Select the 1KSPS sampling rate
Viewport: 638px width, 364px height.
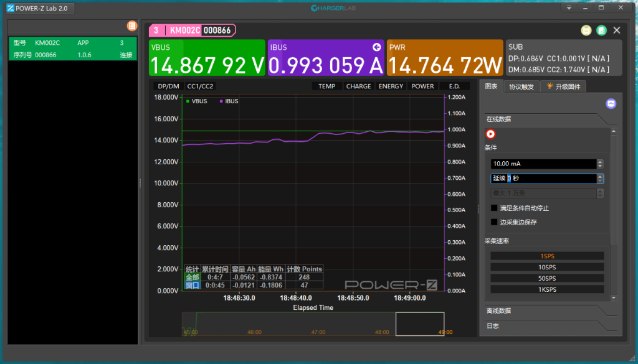pyautogui.click(x=547, y=289)
